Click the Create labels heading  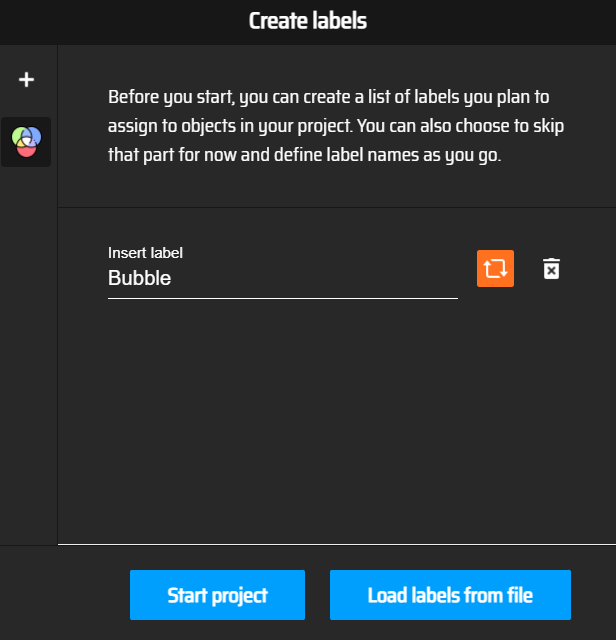click(308, 21)
